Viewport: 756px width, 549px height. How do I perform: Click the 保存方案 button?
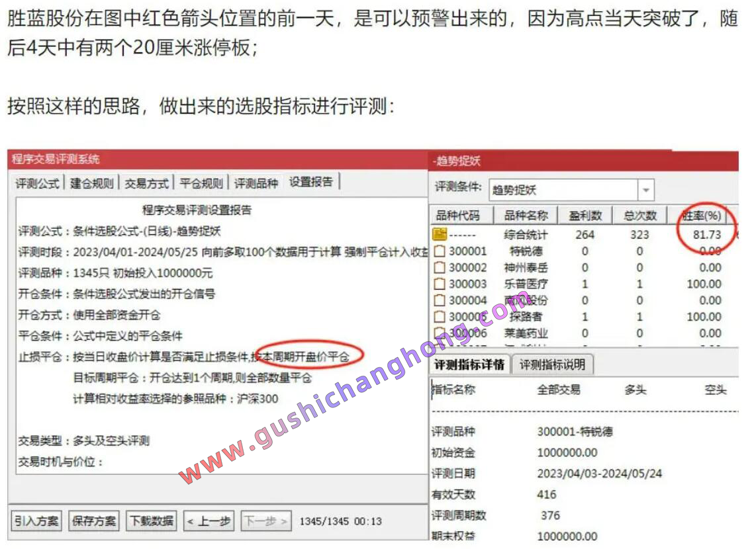[x=93, y=521]
